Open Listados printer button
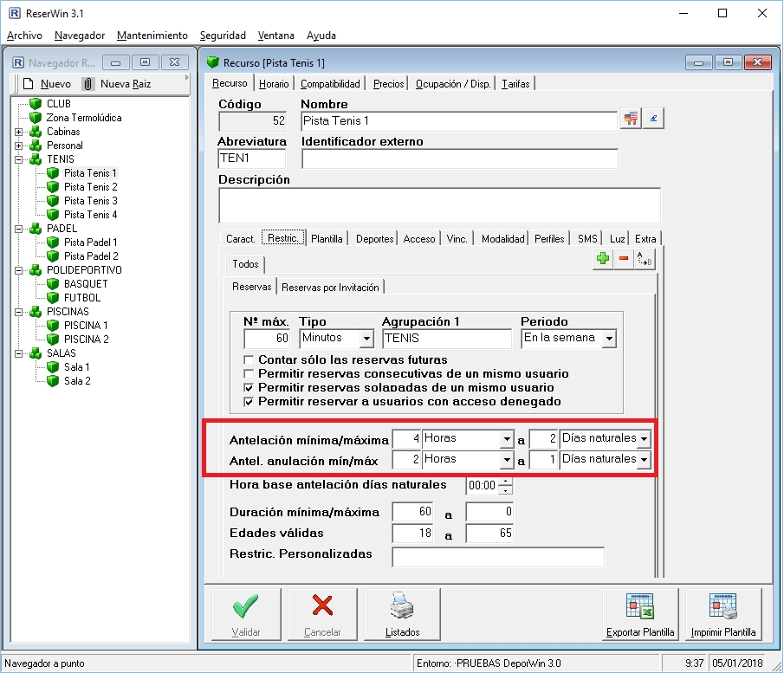The height and width of the screenshot is (673, 784). tap(402, 614)
